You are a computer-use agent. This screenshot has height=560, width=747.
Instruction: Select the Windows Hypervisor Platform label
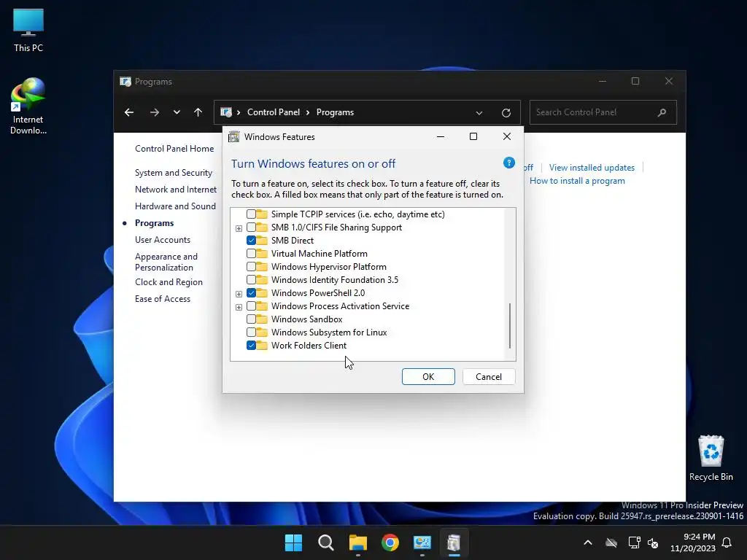(x=329, y=267)
